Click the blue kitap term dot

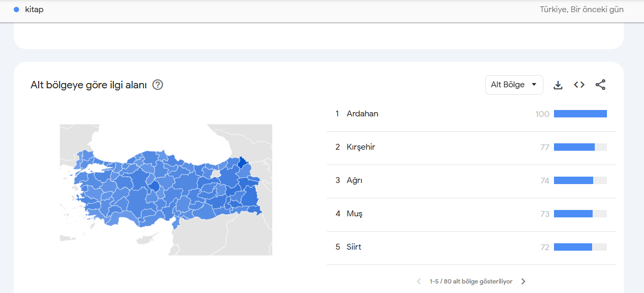[16, 10]
